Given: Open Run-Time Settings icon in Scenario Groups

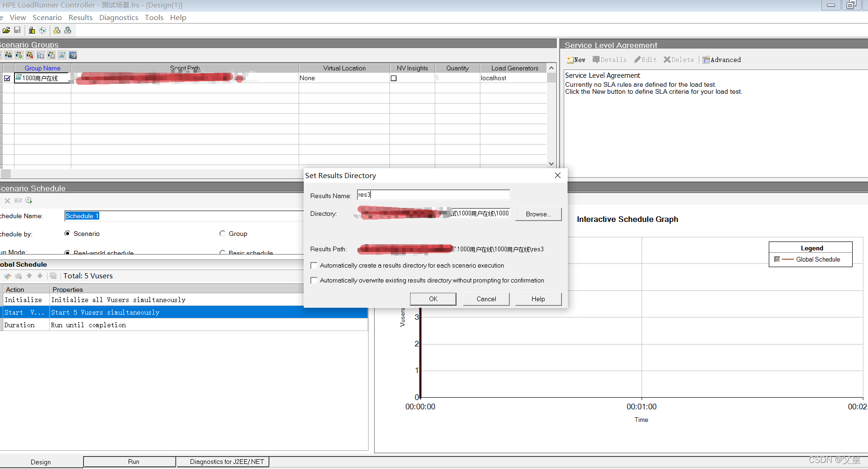Looking at the screenshot, I should click(41, 55).
